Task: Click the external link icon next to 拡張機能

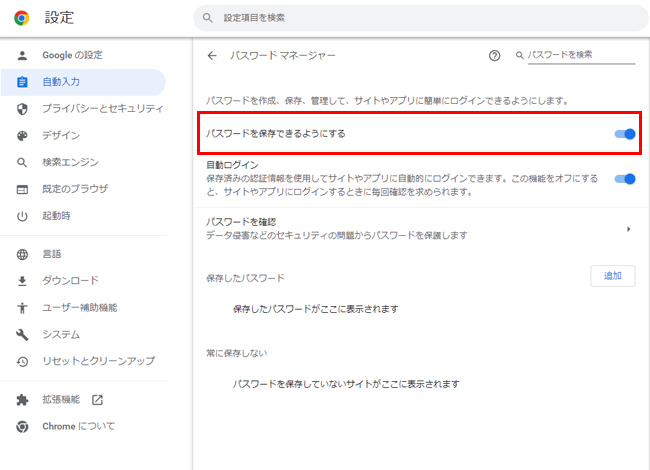Action: coord(97,400)
